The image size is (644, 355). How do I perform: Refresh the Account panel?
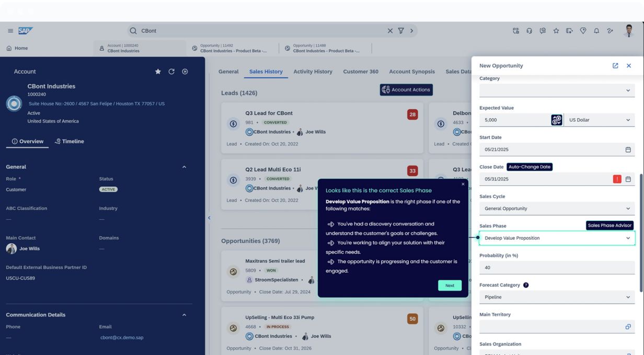click(171, 72)
